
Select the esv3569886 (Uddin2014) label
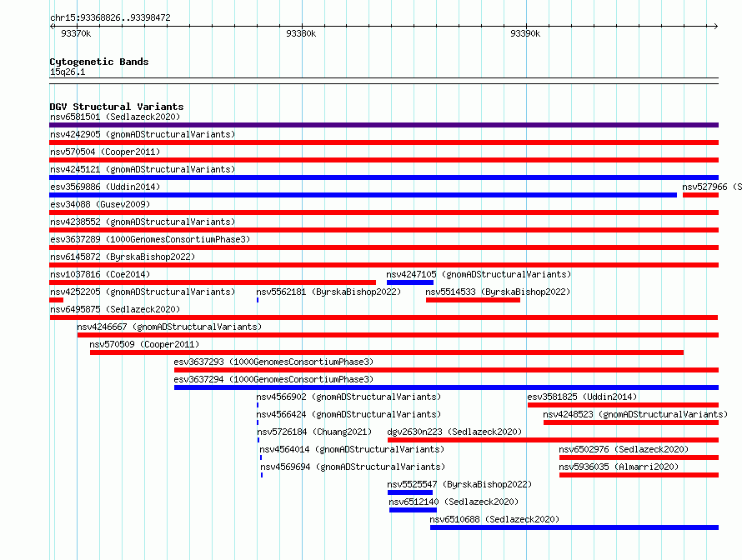105,187
